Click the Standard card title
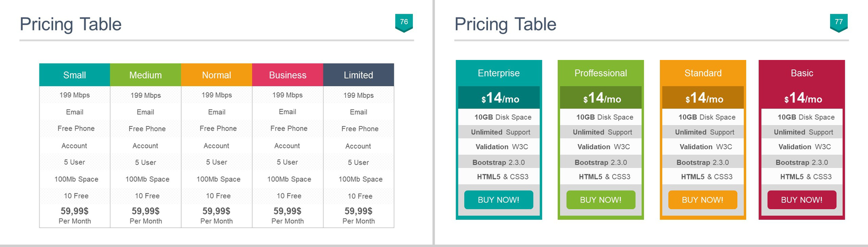The width and height of the screenshot is (868, 247). click(703, 73)
